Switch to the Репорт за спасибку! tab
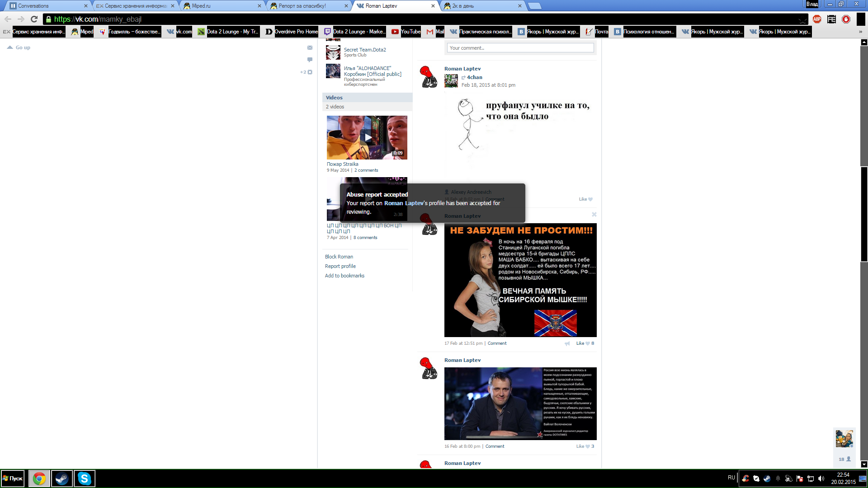The width and height of the screenshot is (868, 488). point(308,6)
